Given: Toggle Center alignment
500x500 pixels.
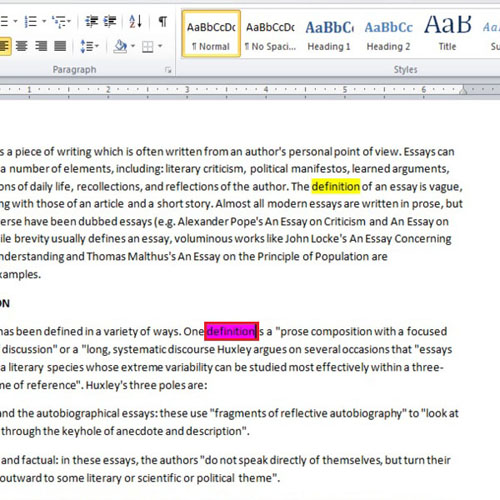Looking at the screenshot, I should (x=22, y=46).
